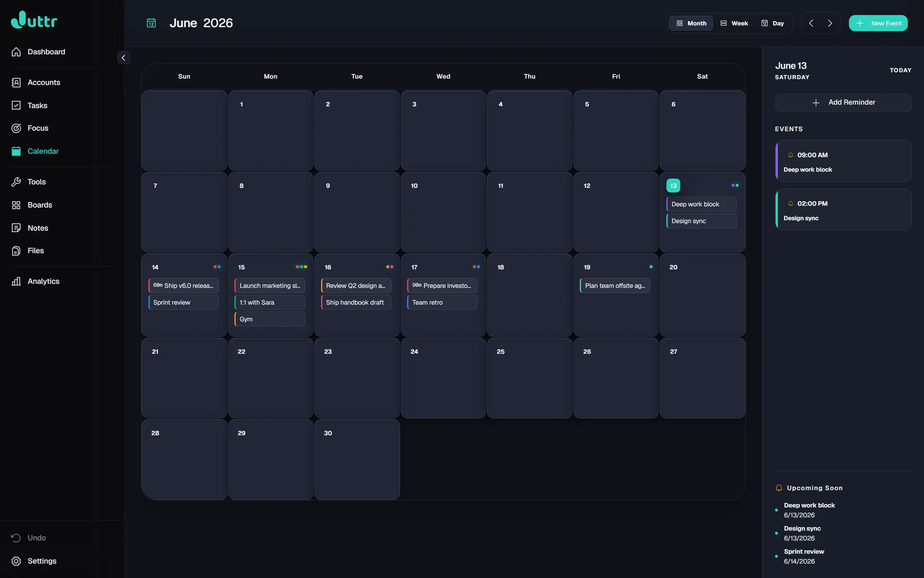Switch to Day view
Screen dimensions: 924x578
(772, 23)
